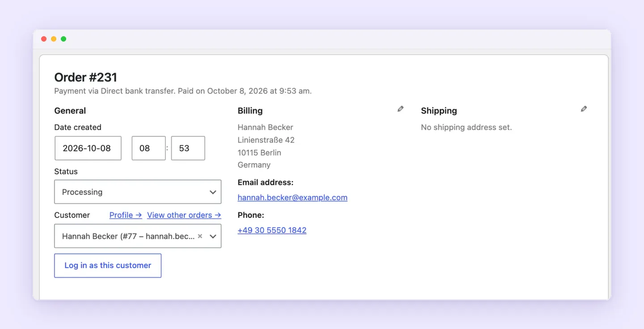This screenshot has width=644, height=329.
Task: Click the General section heading
Action: tap(70, 111)
